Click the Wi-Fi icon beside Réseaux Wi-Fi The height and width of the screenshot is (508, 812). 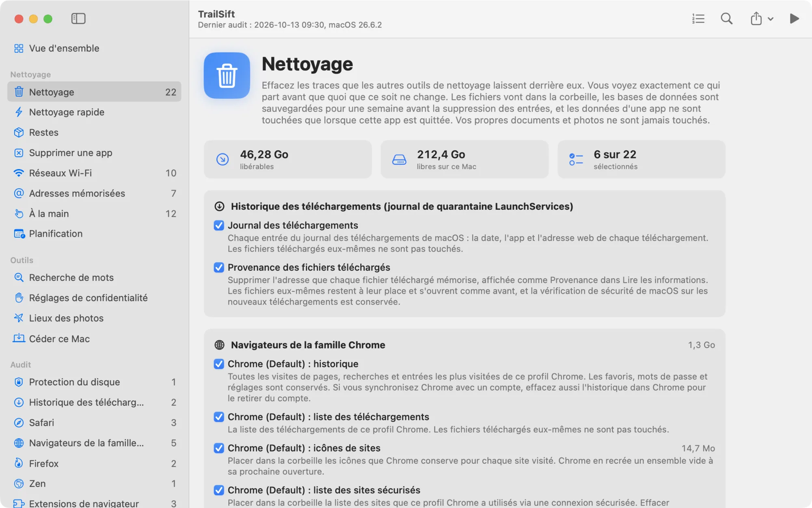(x=19, y=173)
